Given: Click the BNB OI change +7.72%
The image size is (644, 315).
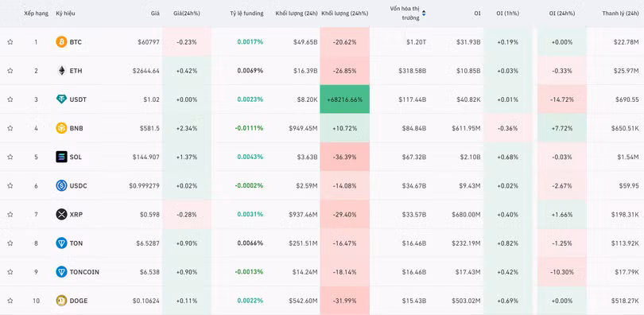Looking at the screenshot, I should 562,128.
